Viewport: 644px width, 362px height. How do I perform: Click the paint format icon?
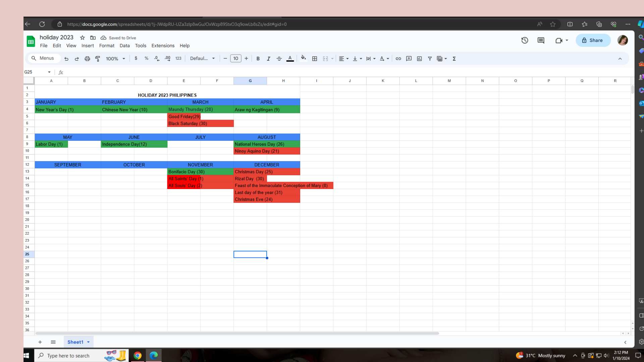pyautogui.click(x=98, y=59)
